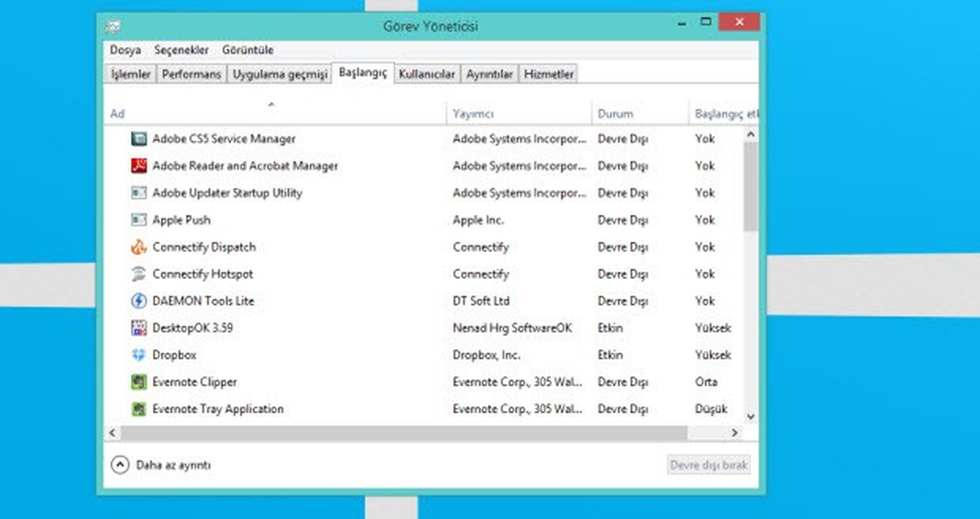Click the Evernote Clipper icon
The width and height of the screenshot is (980, 519).
pos(138,382)
